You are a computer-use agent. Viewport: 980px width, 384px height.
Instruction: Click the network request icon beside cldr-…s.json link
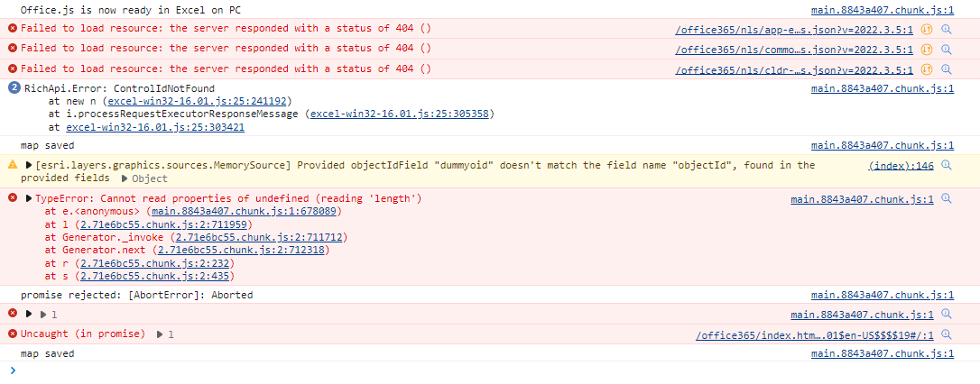(928, 69)
